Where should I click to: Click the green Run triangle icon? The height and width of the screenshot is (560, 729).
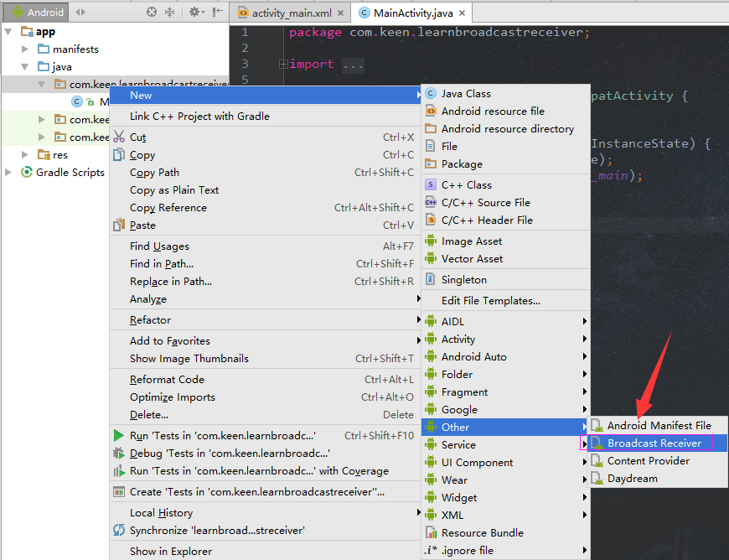coord(119,436)
